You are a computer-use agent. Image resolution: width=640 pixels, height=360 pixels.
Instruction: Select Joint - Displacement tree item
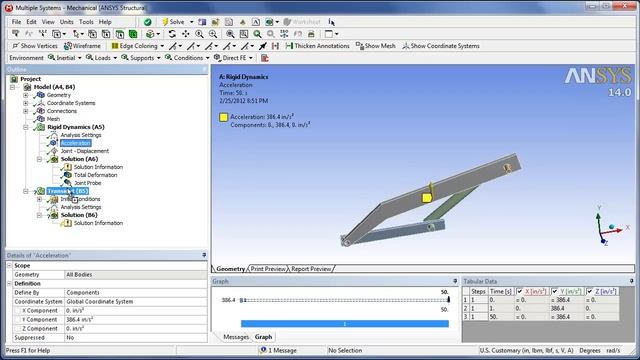pyautogui.click(x=85, y=151)
